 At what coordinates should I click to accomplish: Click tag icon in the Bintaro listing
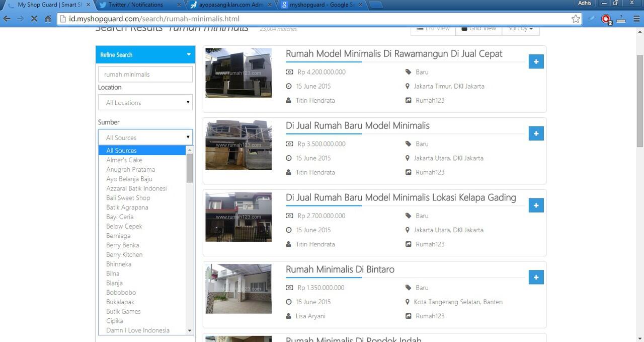(409, 288)
